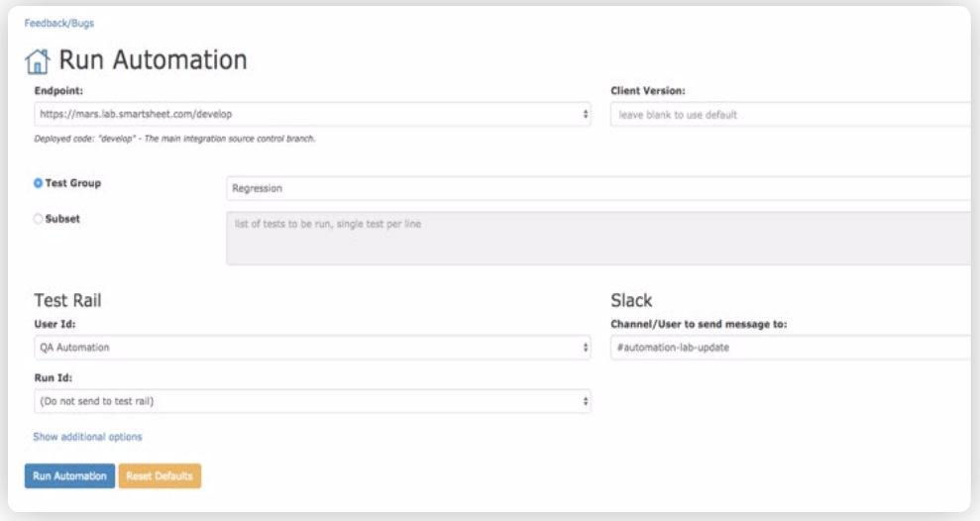This screenshot has width=980, height=521.
Task: Click the Test Rail section heading
Action: pos(68,301)
